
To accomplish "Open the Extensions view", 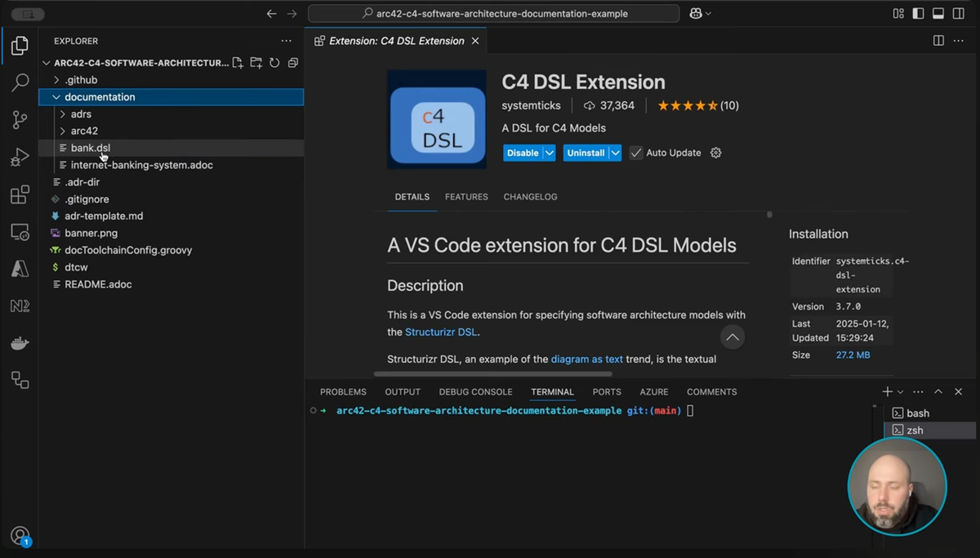I will point(20,194).
